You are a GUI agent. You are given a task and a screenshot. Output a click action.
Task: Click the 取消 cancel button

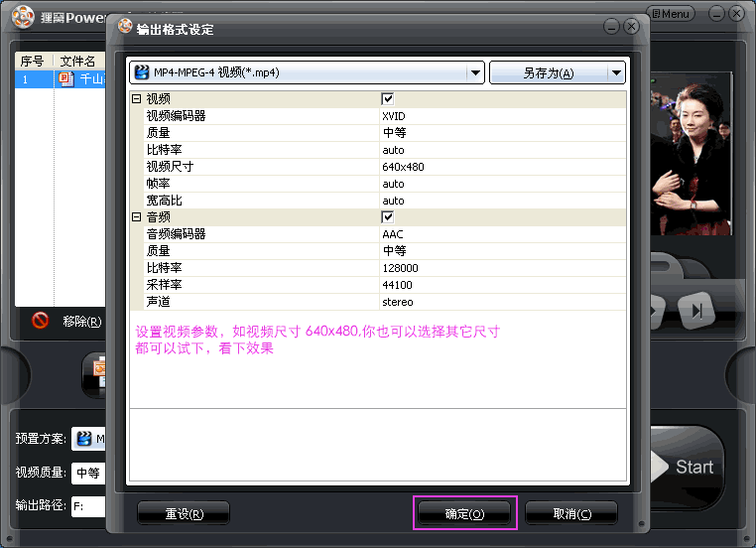[x=571, y=514]
